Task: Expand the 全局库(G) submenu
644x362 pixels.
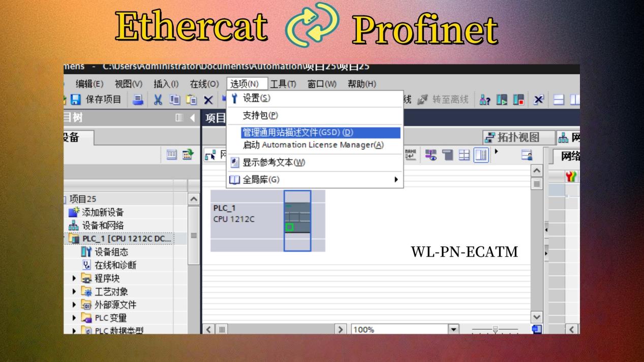Action: coord(315,179)
